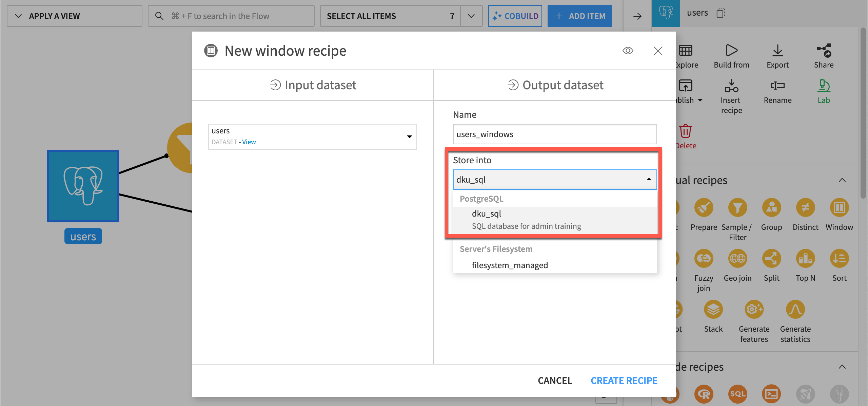Viewport: 868px width, 406px height.
Task: Click the Flow search field
Action: 231,16
